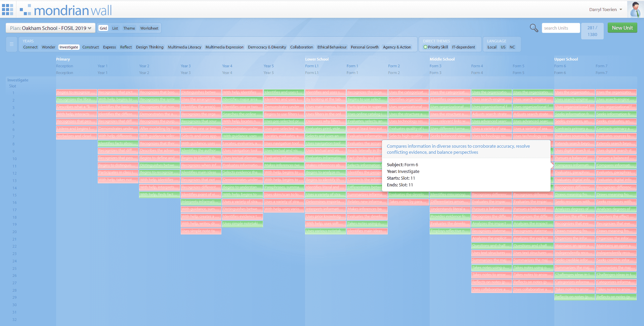The height and width of the screenshot is (326, 644).
Task: Open the apps grid launcher icon
Action: point(7,9)
